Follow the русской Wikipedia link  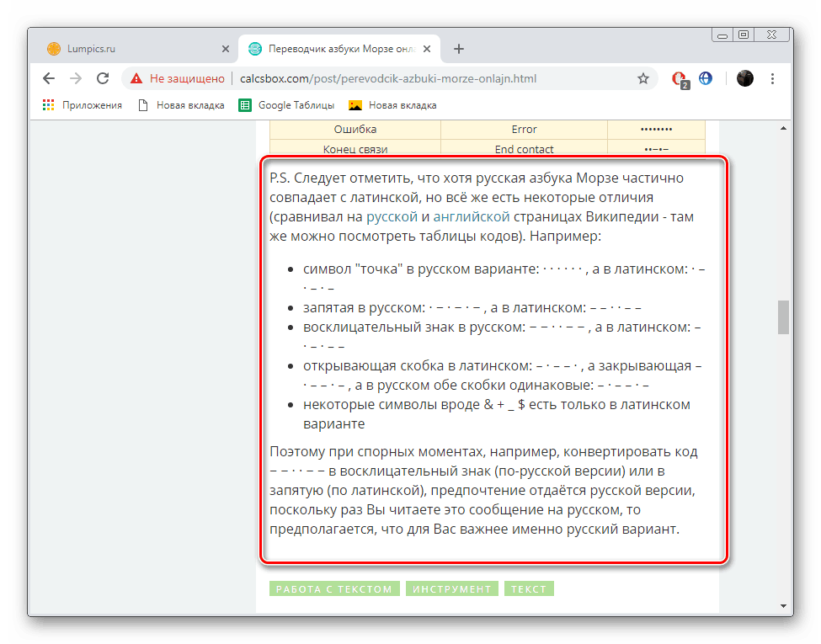tap(392, 217)
